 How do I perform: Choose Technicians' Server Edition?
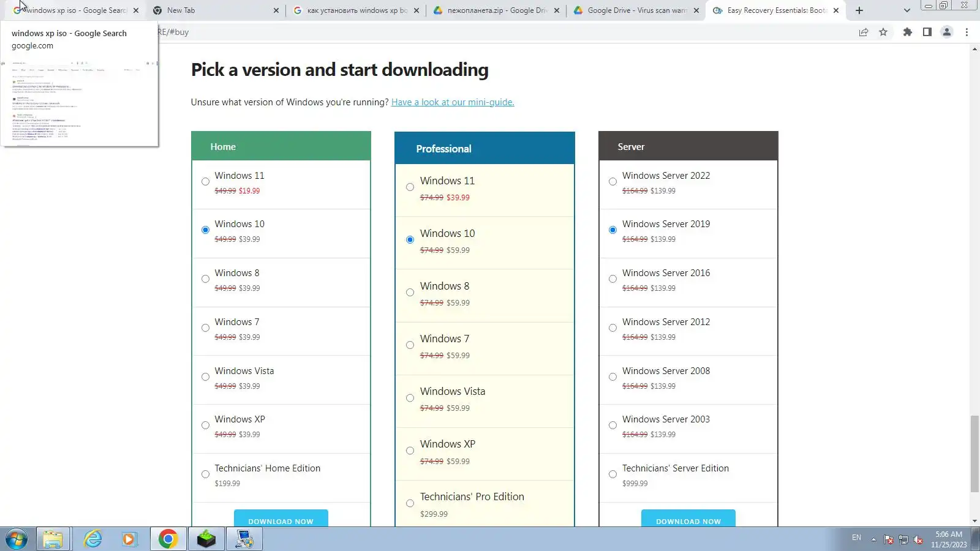point(612,474)
